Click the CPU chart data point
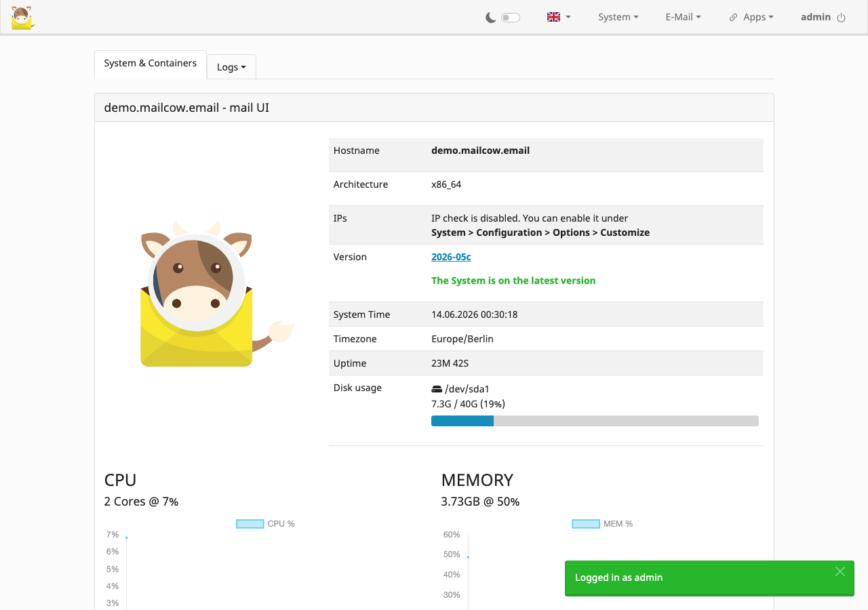 [x=127, y=537]
